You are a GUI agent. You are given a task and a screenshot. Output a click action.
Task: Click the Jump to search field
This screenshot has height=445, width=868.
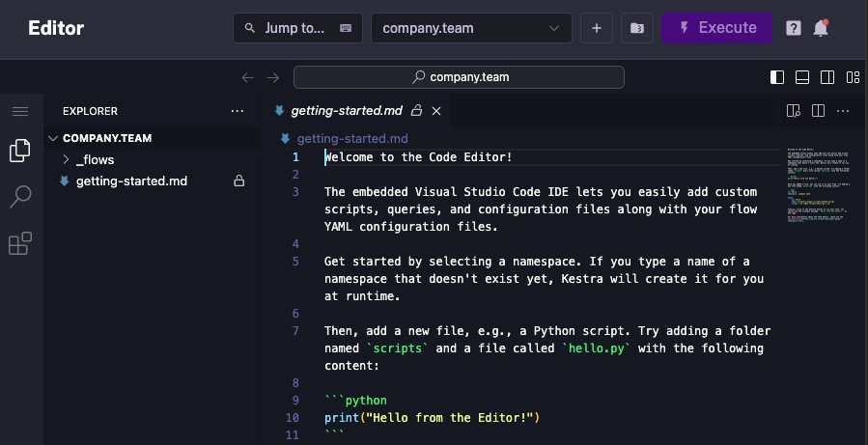(x=297, y=28)
